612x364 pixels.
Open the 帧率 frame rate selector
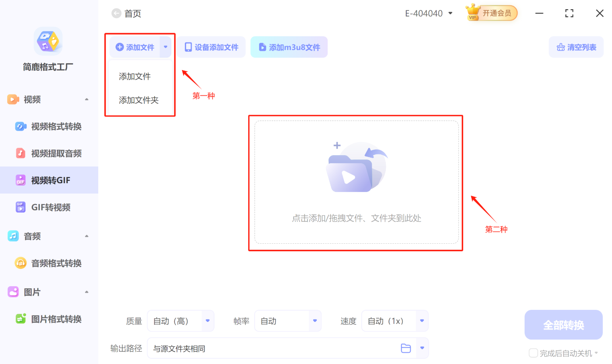tap(314, 321)
